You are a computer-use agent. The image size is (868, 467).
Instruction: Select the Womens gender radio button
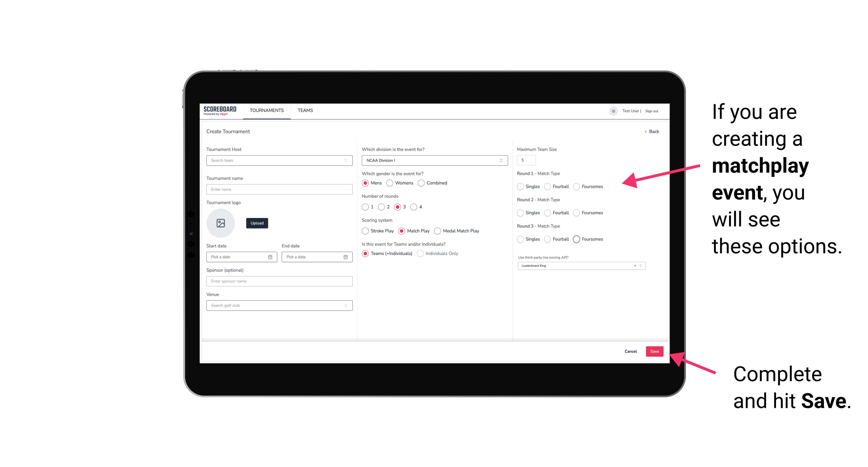point(390,183)
